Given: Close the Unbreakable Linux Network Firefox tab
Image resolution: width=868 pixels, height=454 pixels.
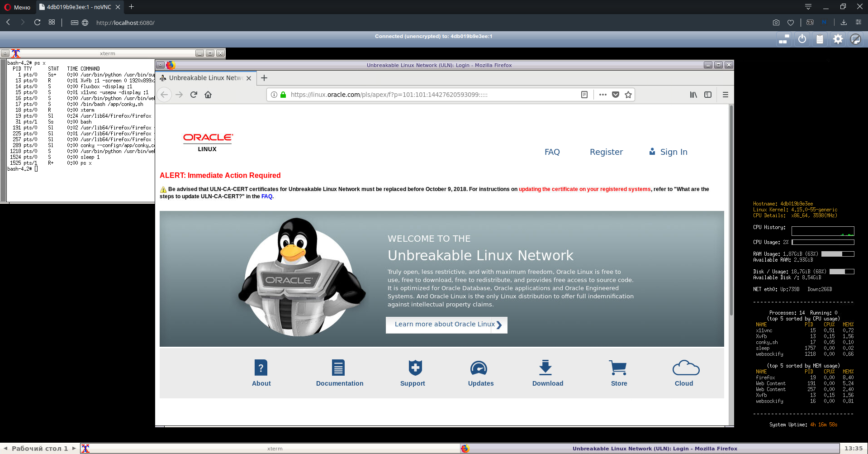Looking at the screenshot, I should (249, 78).
